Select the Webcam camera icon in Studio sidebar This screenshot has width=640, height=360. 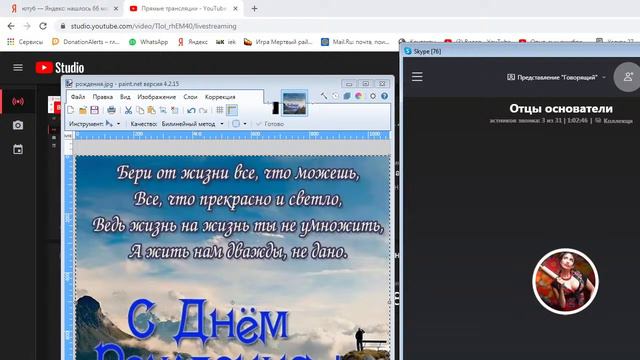pyautogui.click(x=18, y=125)
